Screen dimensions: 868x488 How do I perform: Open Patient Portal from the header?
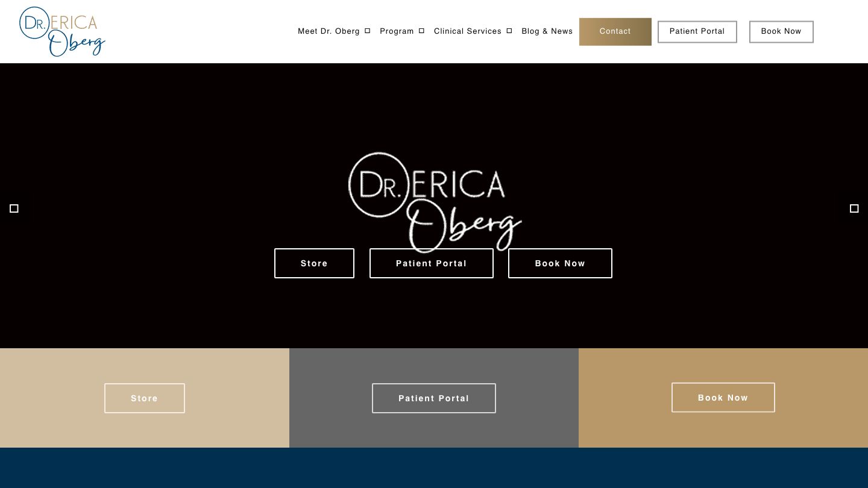point(697,31)
